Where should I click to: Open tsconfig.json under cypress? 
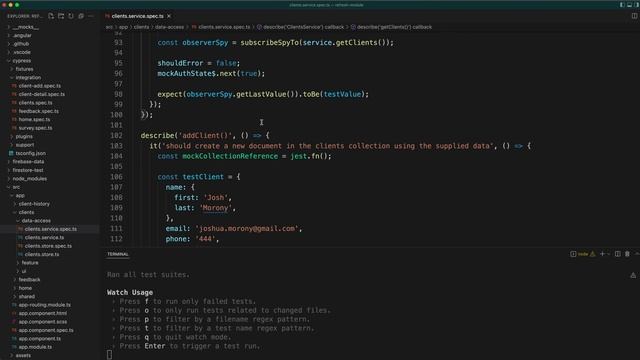point(31,153)
